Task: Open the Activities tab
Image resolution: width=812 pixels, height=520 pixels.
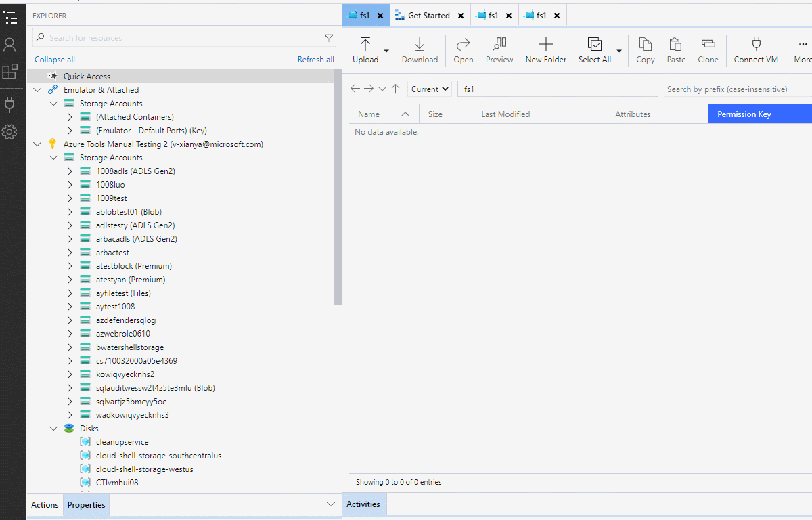Action: point(363,504)
